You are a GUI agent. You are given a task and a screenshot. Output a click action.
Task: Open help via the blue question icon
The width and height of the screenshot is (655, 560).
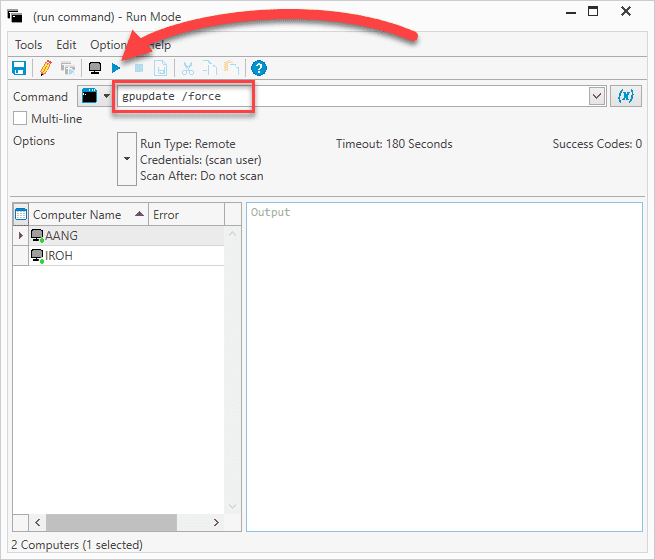pyautogui.click(x=259, y=68)
